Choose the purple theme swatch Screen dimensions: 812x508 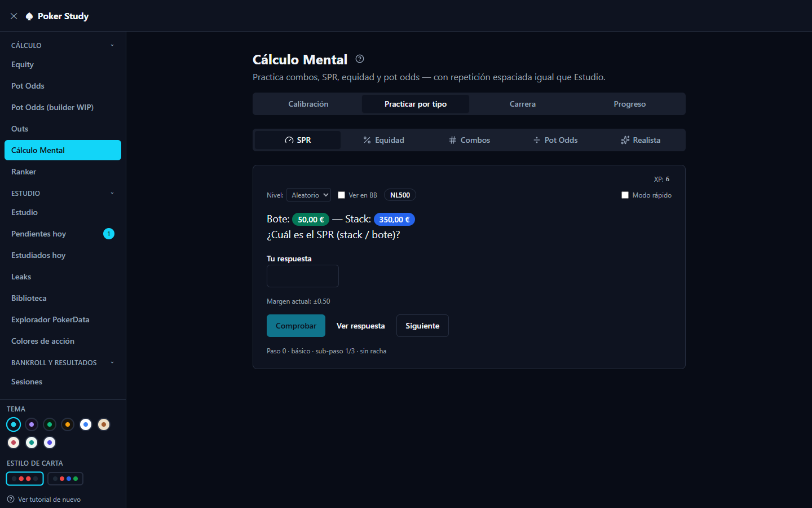point(32,424)
